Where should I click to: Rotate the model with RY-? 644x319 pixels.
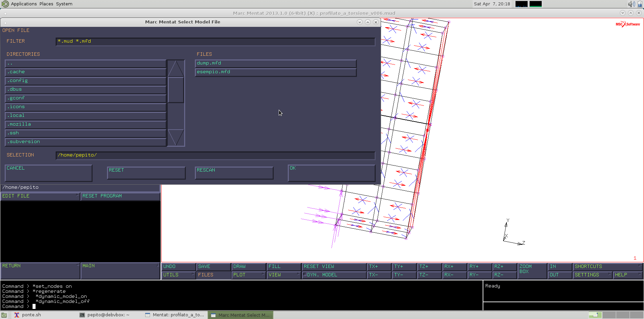(480, 275)
